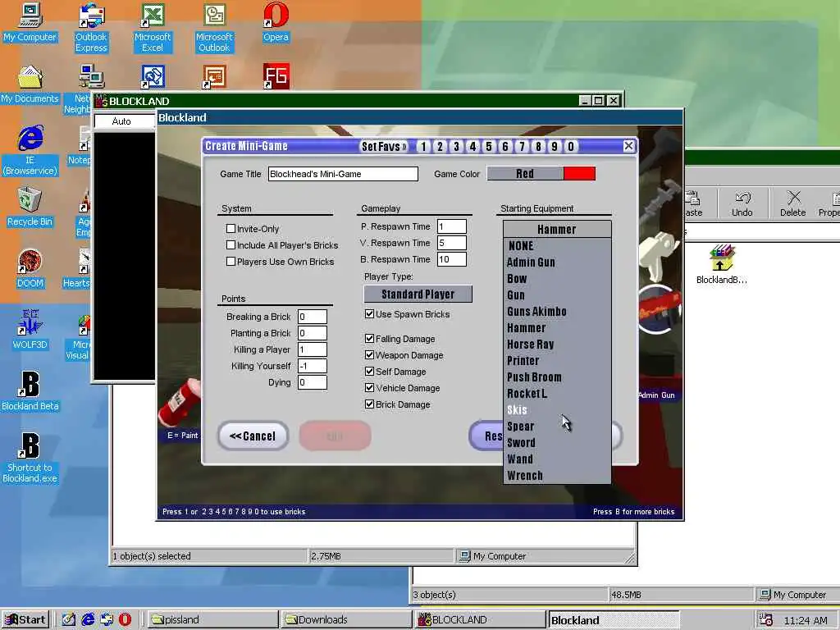Open the Recycle Bin icon

30,208
